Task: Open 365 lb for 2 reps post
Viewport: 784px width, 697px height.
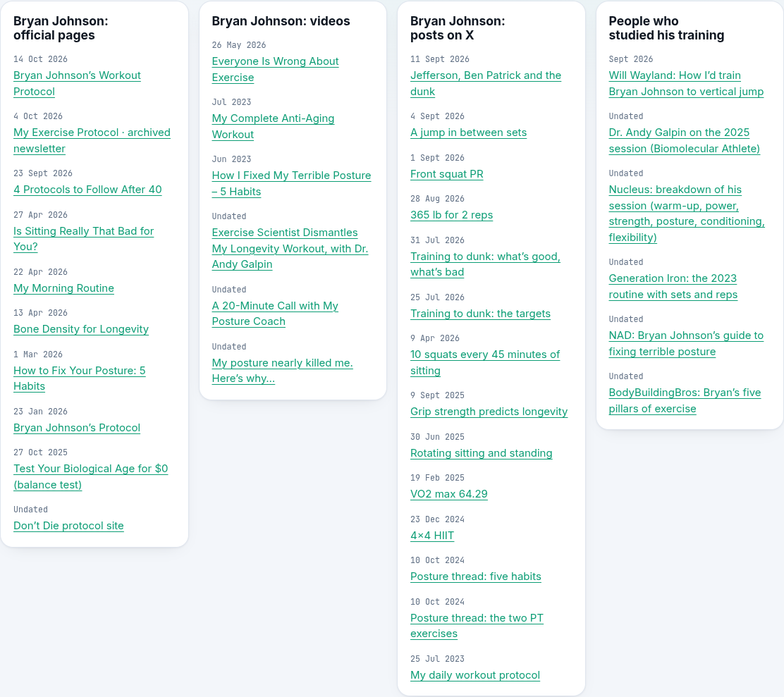Action: tap(451, 215)
